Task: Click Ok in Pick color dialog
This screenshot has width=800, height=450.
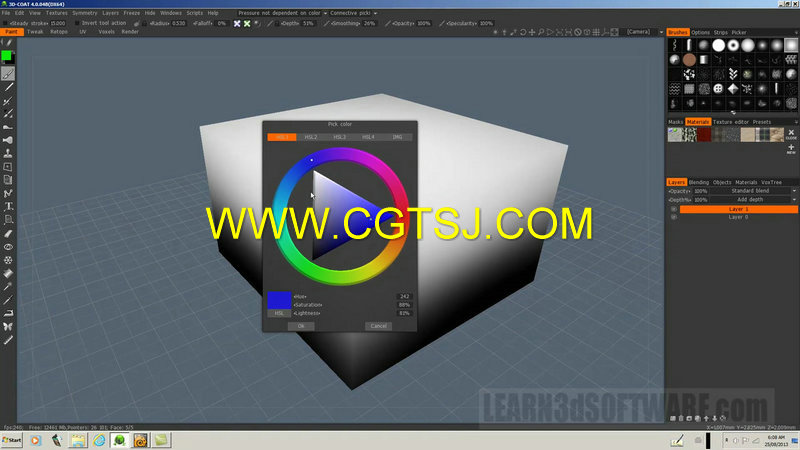Action: (x=301, y=326)
